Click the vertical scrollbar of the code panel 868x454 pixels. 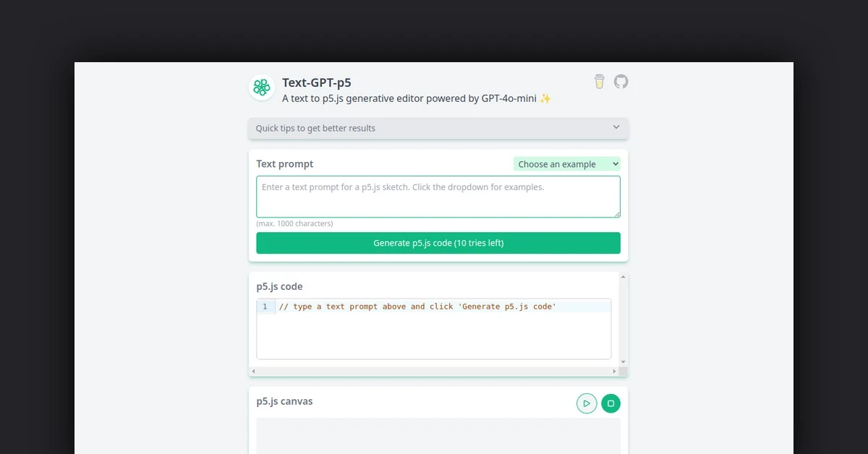point(623,318)
